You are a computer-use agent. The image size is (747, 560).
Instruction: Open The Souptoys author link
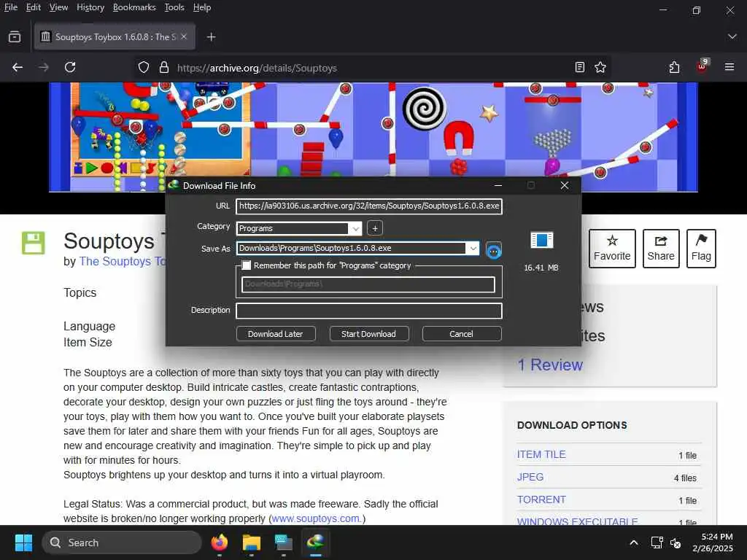122,262
